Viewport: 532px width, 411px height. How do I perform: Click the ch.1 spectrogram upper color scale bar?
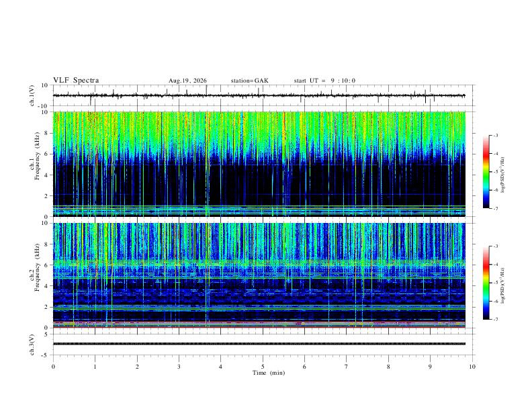point(486,172)
